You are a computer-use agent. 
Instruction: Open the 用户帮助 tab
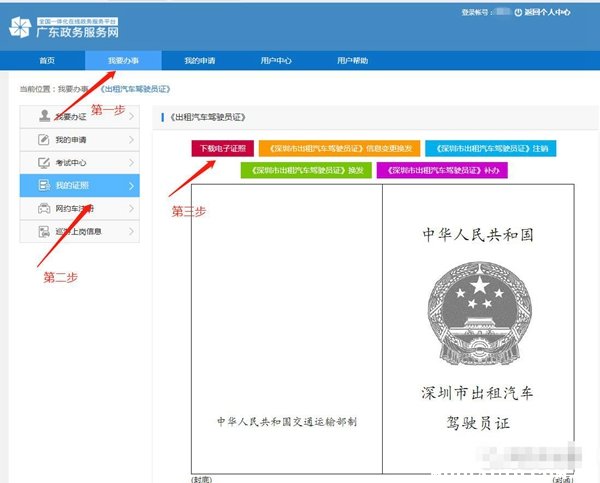pyautogui.click(x=352, y=60)
